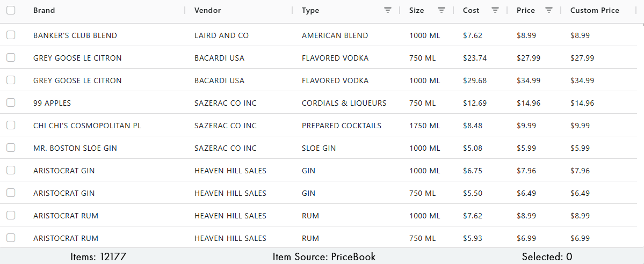Edit the $34.99 custom price cell

tap(582, 80)
